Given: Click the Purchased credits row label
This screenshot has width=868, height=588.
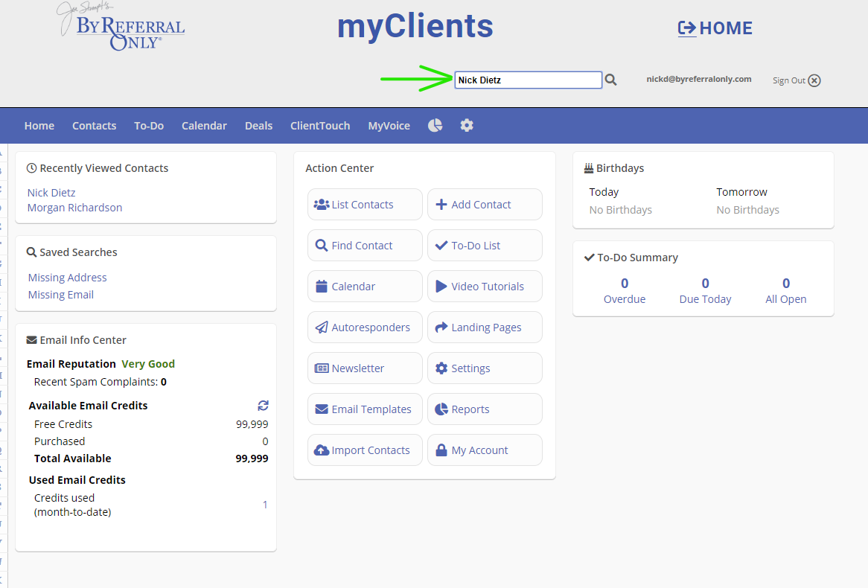Looking at the screenshot, I should (x=60, y=441).
